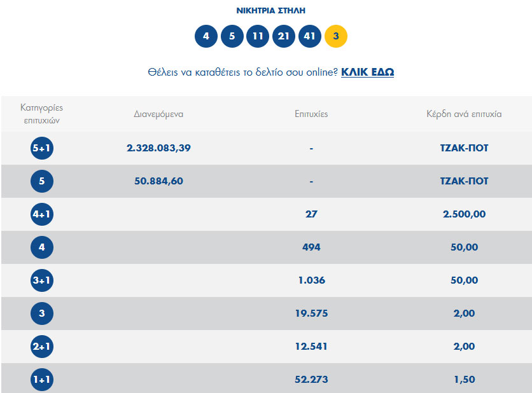Click the Διανεμόμενα column header
The height and width of the screenshot is (393, 532).
pos(158,114)
